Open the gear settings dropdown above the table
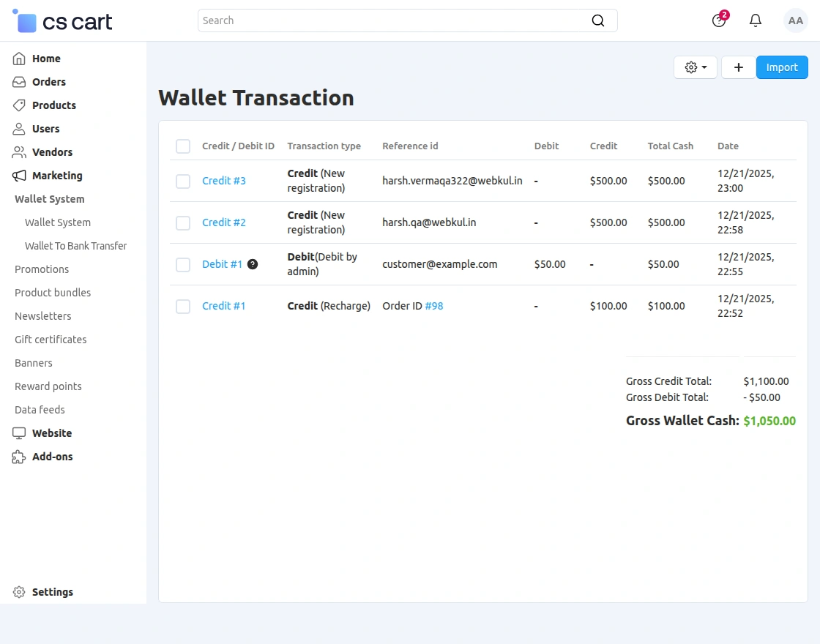Screen dimensions: 820x644 point(694,67)
